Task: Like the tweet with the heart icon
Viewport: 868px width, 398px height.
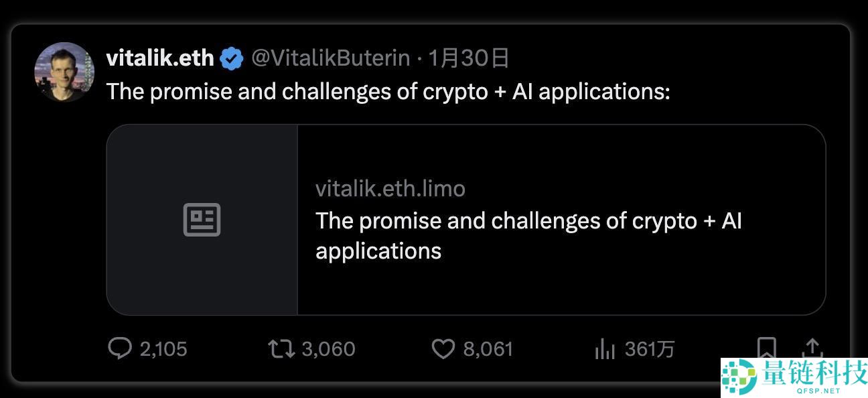Action: coord(443,348)
